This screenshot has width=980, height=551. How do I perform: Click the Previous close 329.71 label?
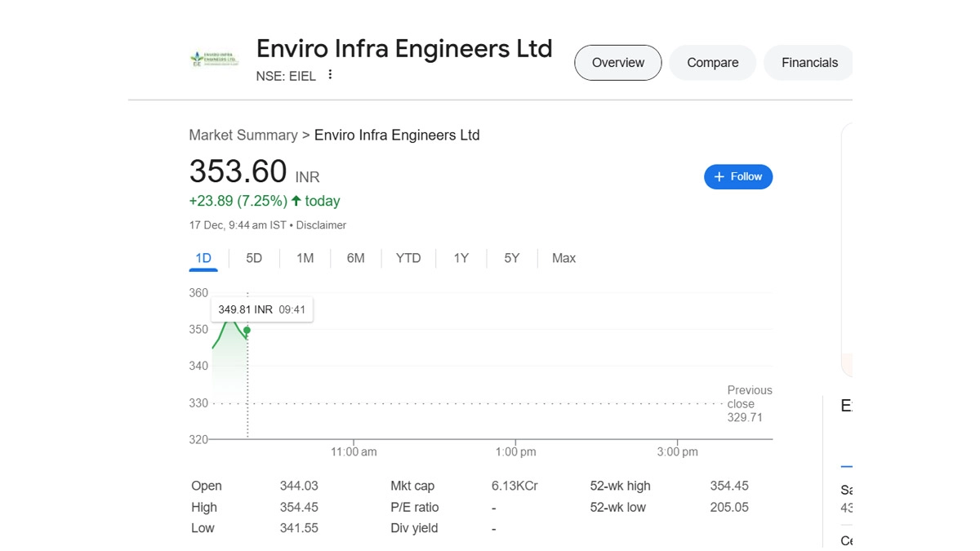tap(749, 404)
